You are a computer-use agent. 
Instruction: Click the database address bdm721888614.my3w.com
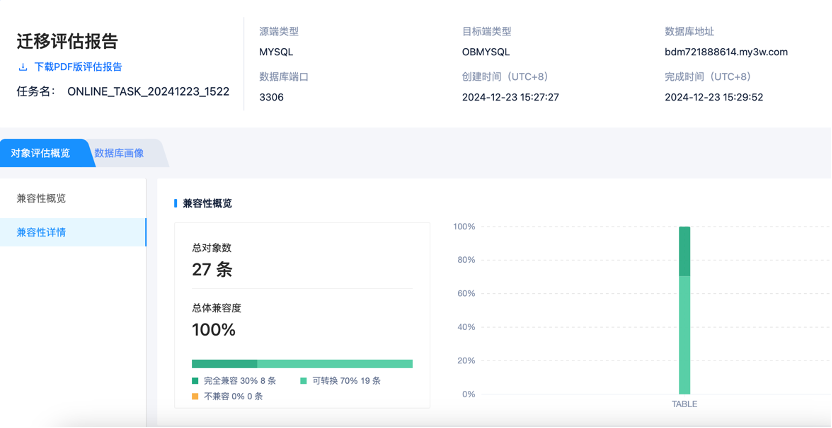tap(726, 51)
